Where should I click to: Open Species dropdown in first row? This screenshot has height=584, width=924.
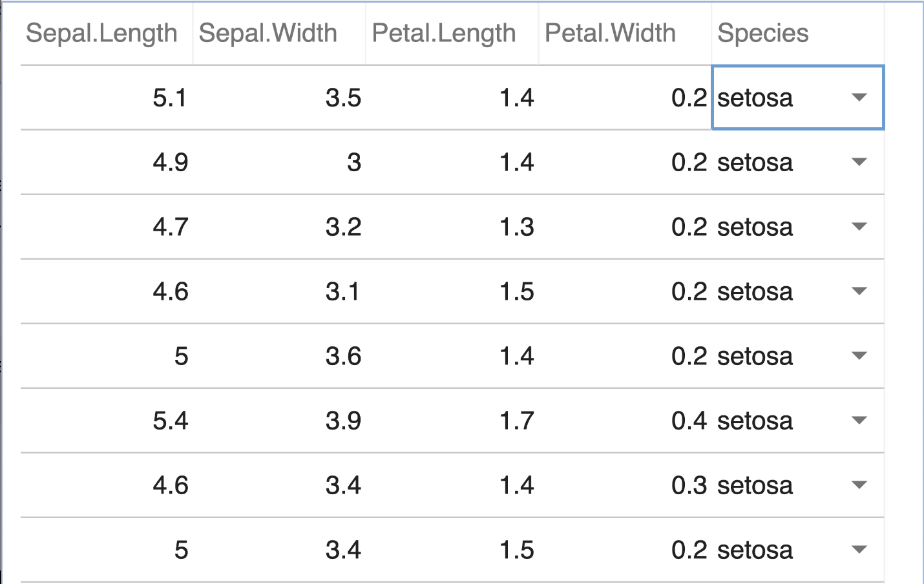pos(859,98)
